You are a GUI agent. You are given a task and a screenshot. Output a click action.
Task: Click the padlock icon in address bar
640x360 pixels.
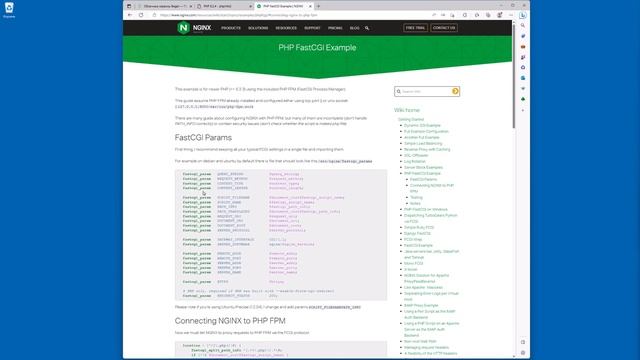click(x=154, y=15)
